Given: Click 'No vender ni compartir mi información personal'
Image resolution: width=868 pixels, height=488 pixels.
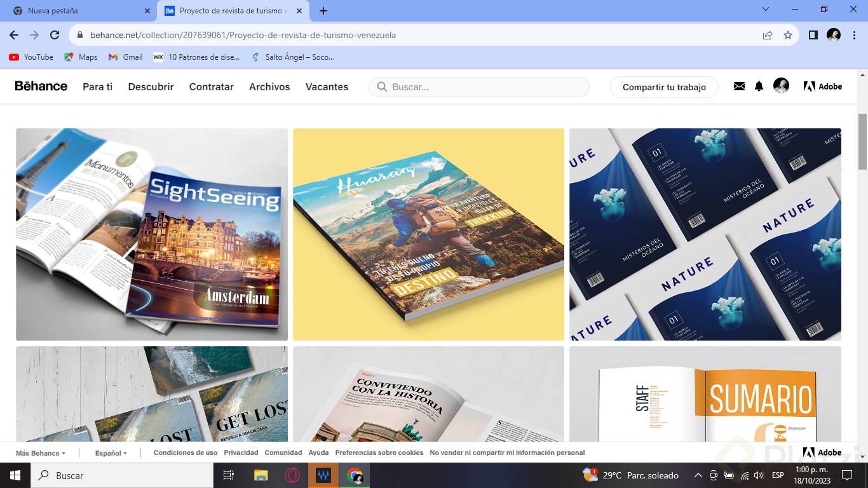Looking at the screenshot, I should (x=507, y=453).
